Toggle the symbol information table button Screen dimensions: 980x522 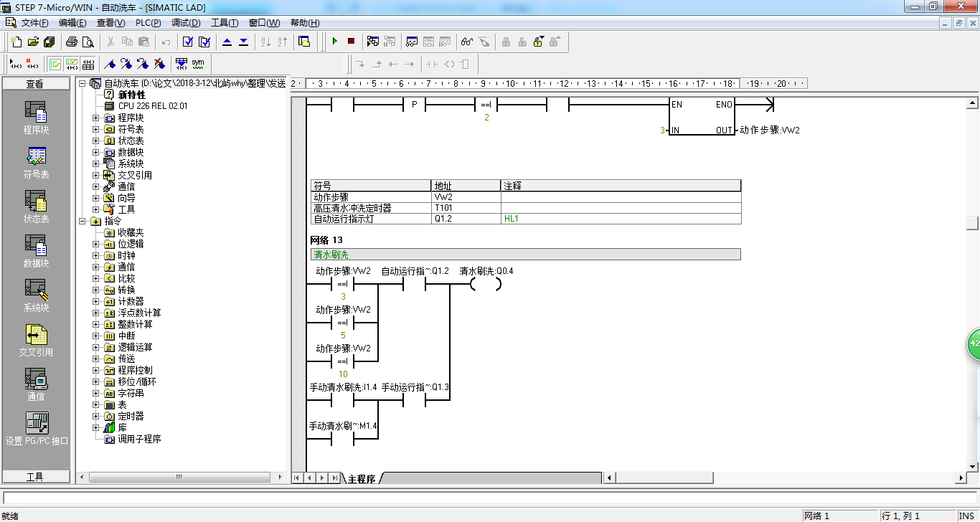pyautogui.click(x=88, y=64)
